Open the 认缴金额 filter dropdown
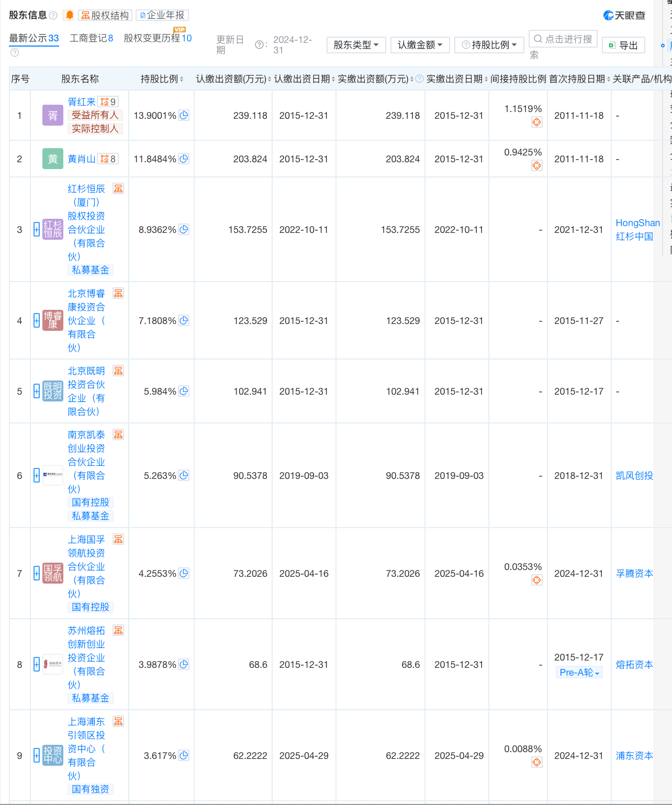 [x=420, y=45]
